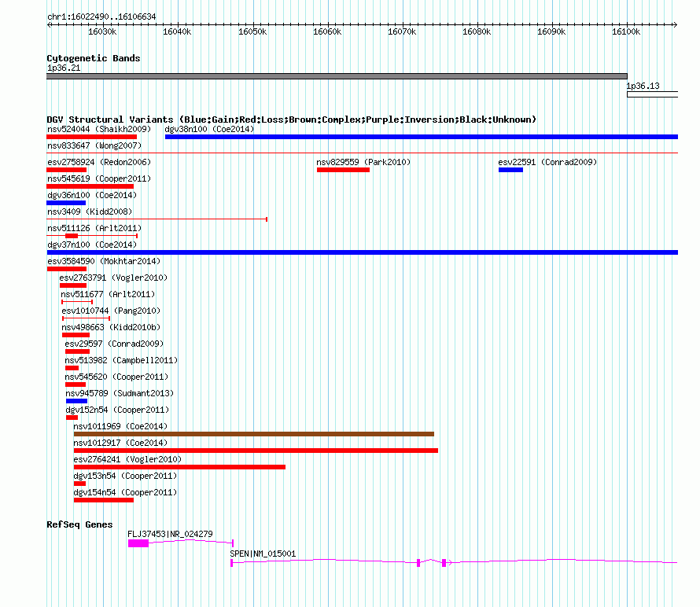The width and height of the screenshot is (700, 607).
Task: Click the FLJ37453 magenta exon block
Action: point(138,543)
